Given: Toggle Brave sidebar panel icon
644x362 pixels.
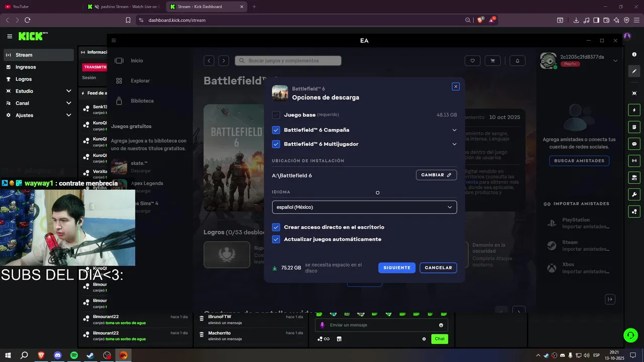Looking at the screenshot, I should tap(596, 20).
